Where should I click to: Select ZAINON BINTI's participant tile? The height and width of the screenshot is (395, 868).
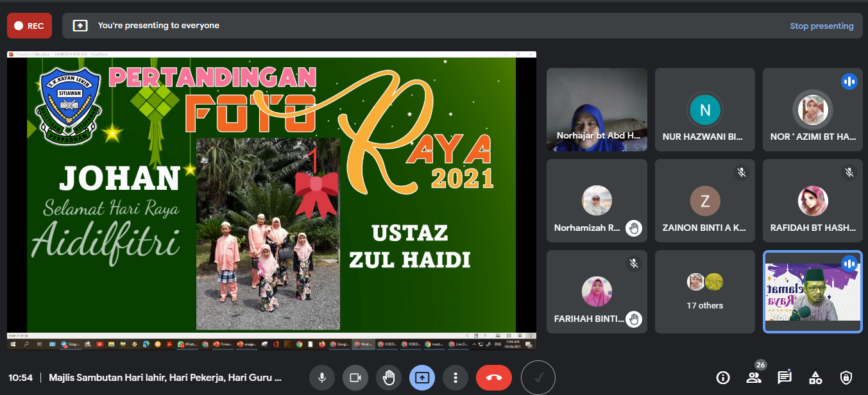704,201
